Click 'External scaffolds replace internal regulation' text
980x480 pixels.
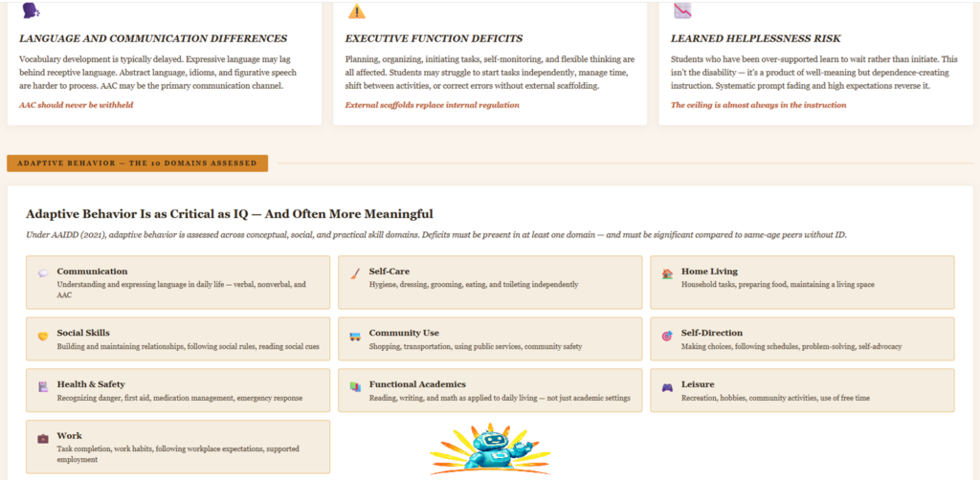tap(432, 105)
